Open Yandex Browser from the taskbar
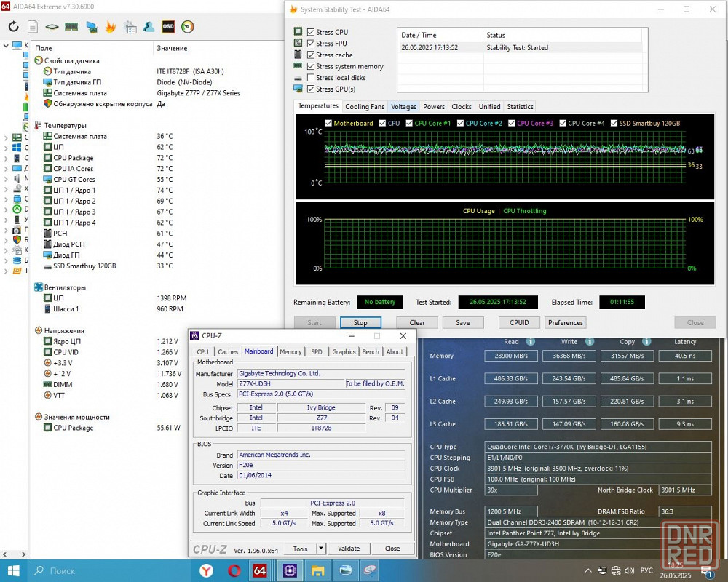Image resolution: width=728 pixels, height=582 pixels. point(206,570)
